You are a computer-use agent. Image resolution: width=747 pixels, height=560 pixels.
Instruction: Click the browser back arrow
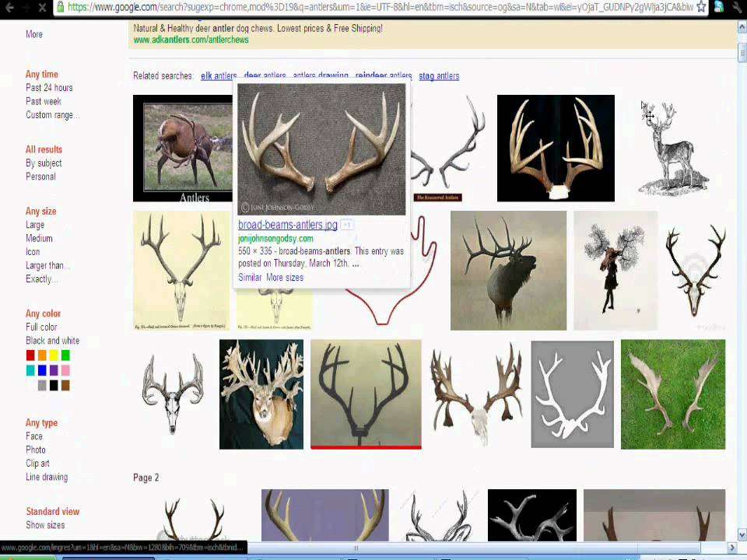coord(9,7)
